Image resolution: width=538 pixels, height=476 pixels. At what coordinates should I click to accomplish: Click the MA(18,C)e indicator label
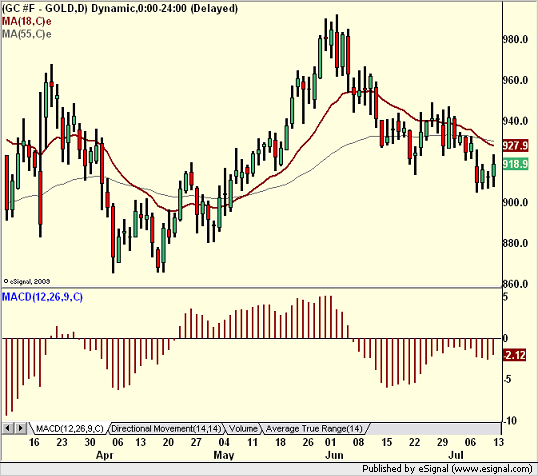pos(26,21)
